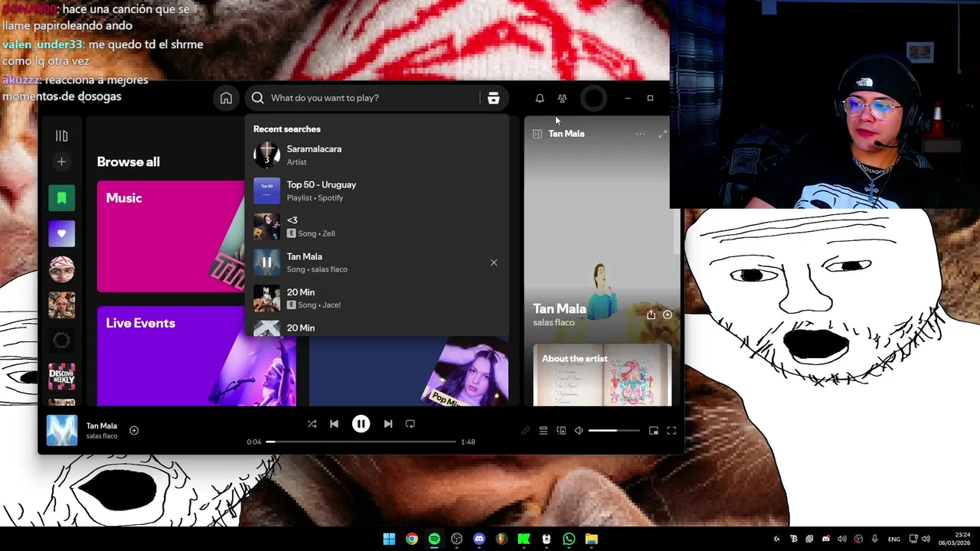
Task: Toggle the system tray microphone icon
Action: point(874,539)
